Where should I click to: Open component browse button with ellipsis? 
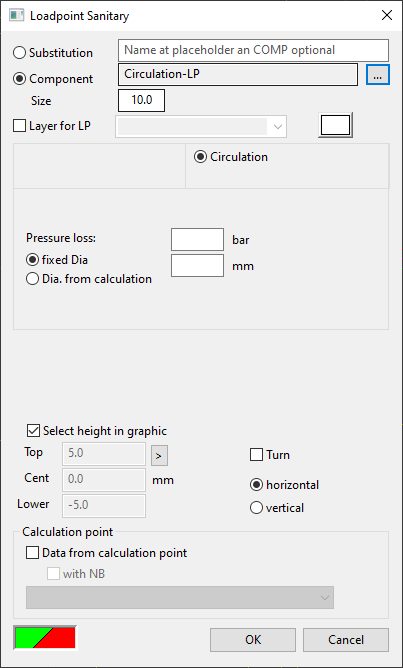click(x=378, y=75)
